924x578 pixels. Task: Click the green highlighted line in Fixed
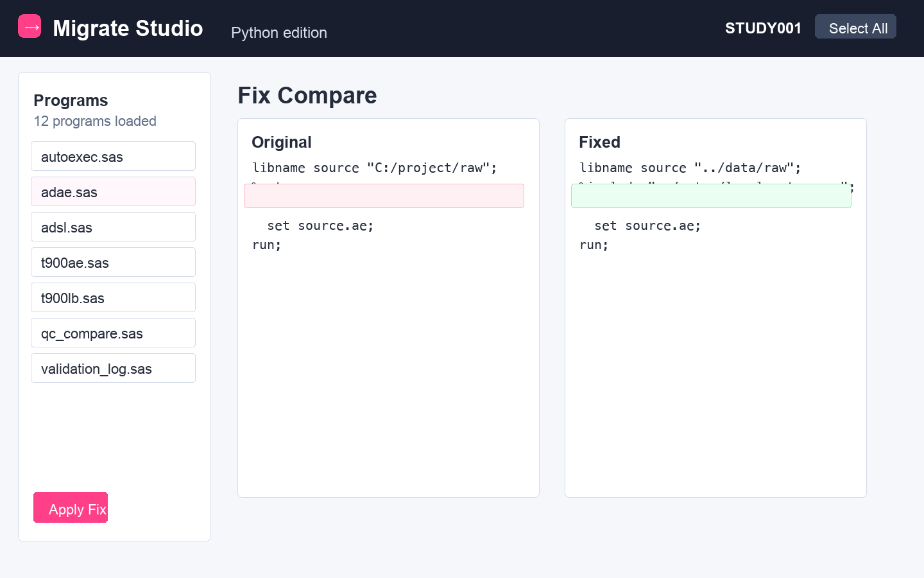[711, 196]
